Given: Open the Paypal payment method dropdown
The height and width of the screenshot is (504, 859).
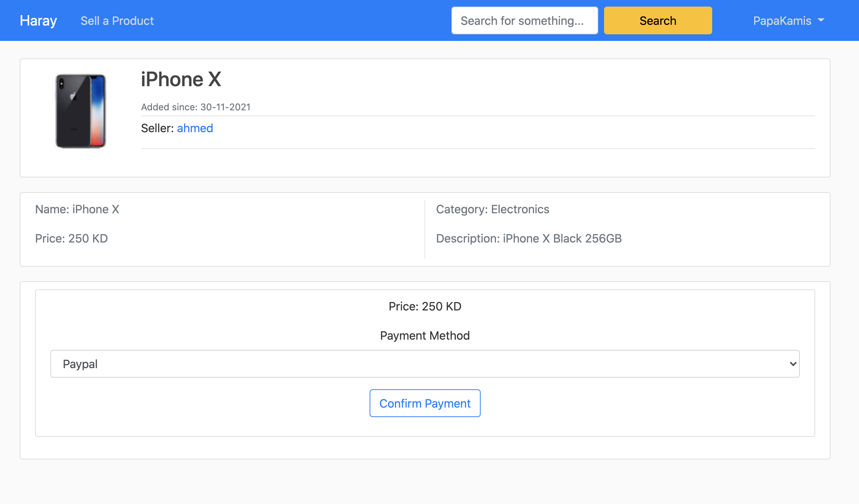Looking at the screenshot, I should 425,363.
